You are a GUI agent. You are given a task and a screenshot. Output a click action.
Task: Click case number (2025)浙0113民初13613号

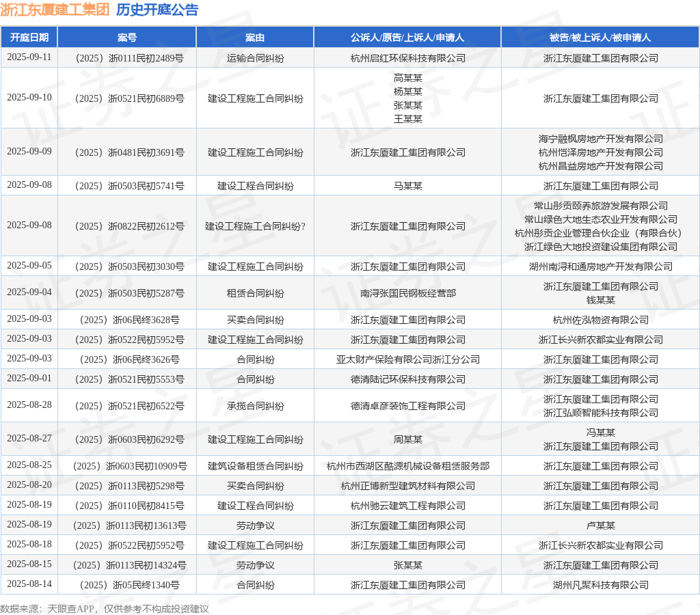[129, 525]
